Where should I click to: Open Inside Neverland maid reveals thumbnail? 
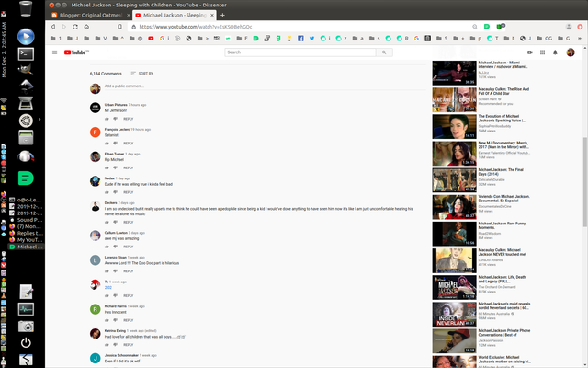point(454,314)
